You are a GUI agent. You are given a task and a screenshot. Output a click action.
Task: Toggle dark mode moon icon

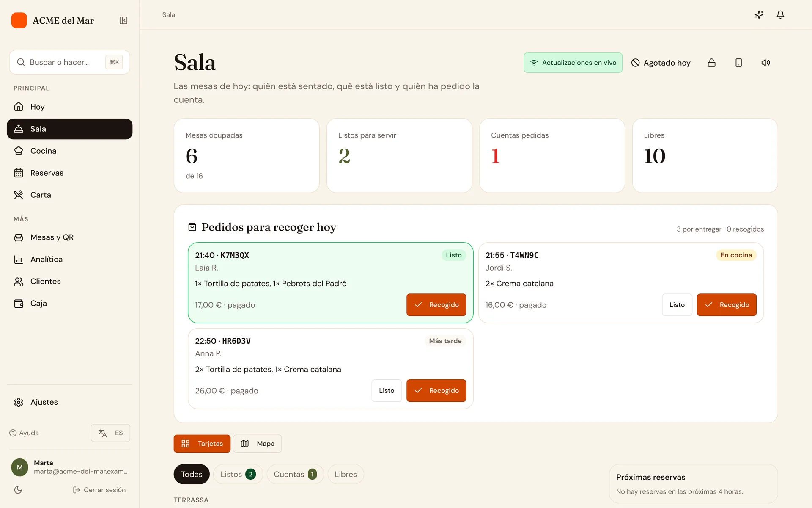pyautogui.click(x=18, y=490)
